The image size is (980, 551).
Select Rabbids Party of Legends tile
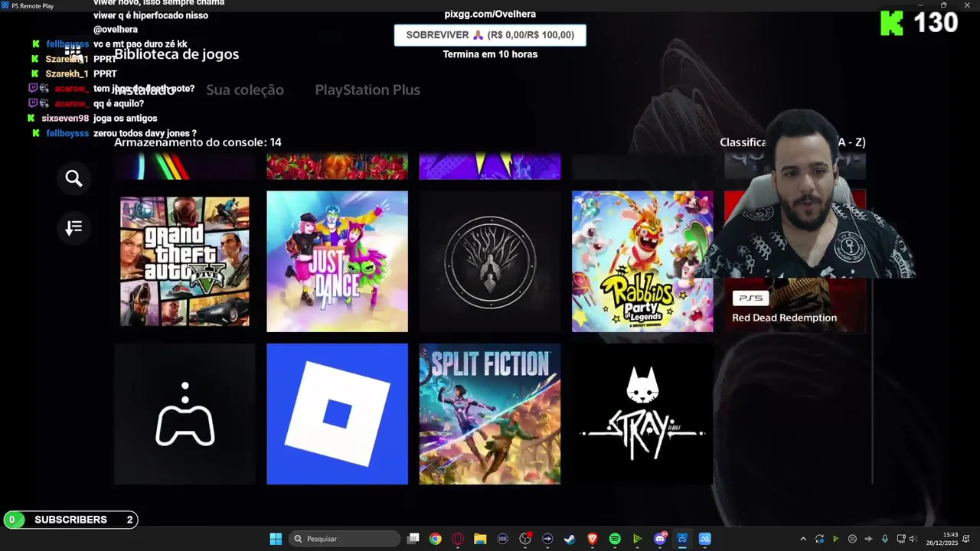click(642, 261)
